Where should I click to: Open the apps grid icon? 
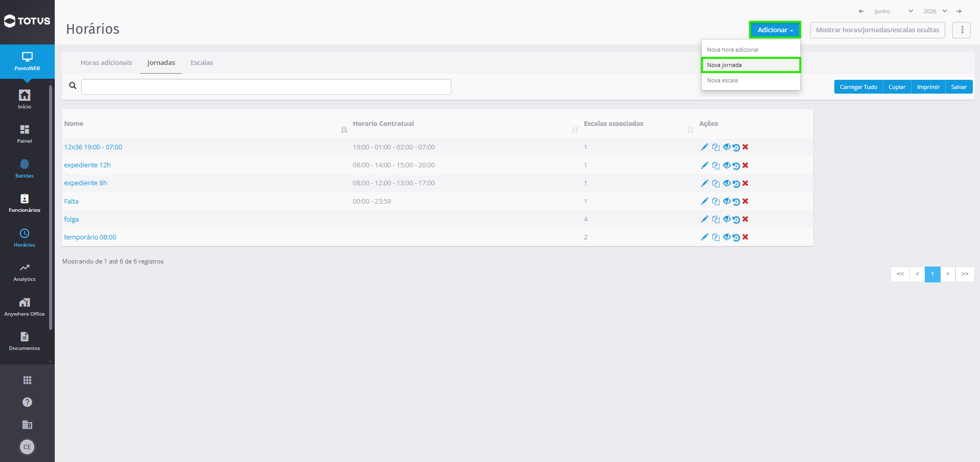[x=27, y=380]
